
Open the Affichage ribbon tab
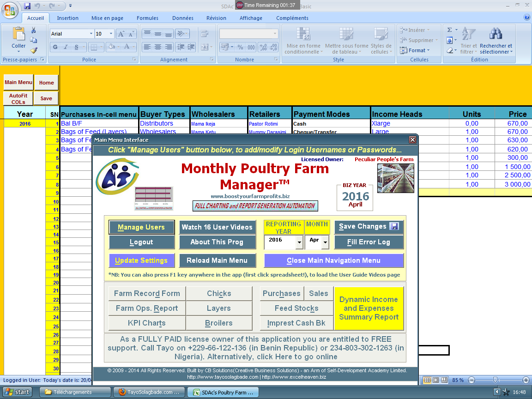251,18
